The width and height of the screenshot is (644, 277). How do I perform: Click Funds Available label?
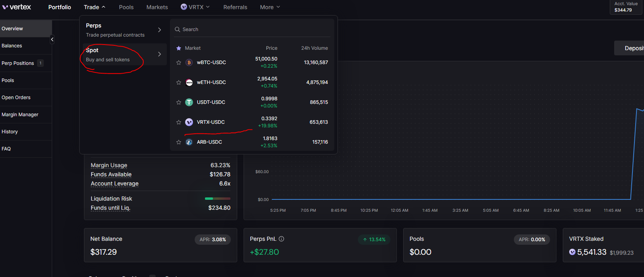point(111,174)
